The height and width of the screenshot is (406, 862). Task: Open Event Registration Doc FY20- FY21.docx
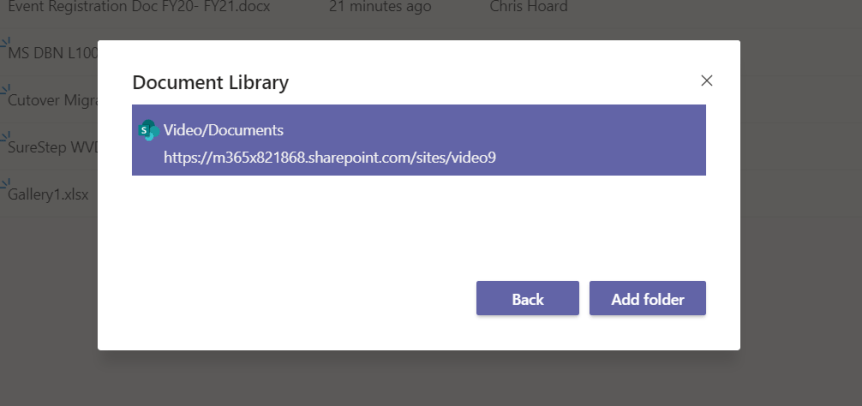click(x=139, y=7)
